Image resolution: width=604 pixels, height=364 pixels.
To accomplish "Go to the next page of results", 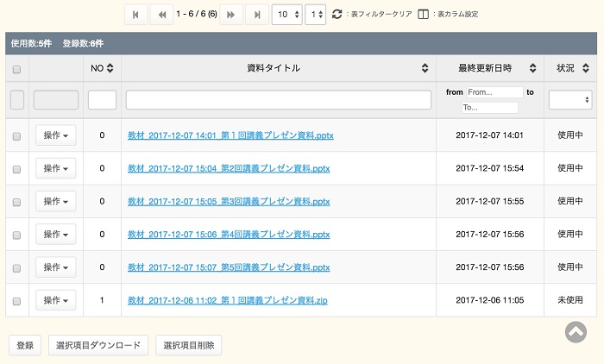I will tap(230, 15).
